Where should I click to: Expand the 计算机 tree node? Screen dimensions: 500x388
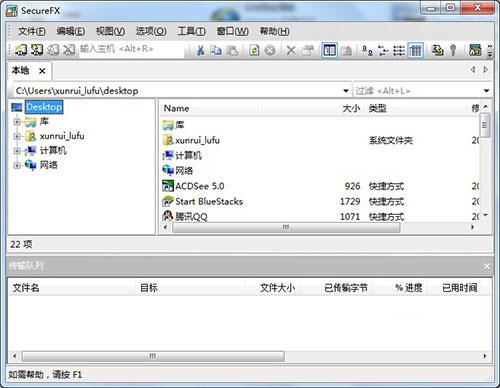(x=17, y=151)
